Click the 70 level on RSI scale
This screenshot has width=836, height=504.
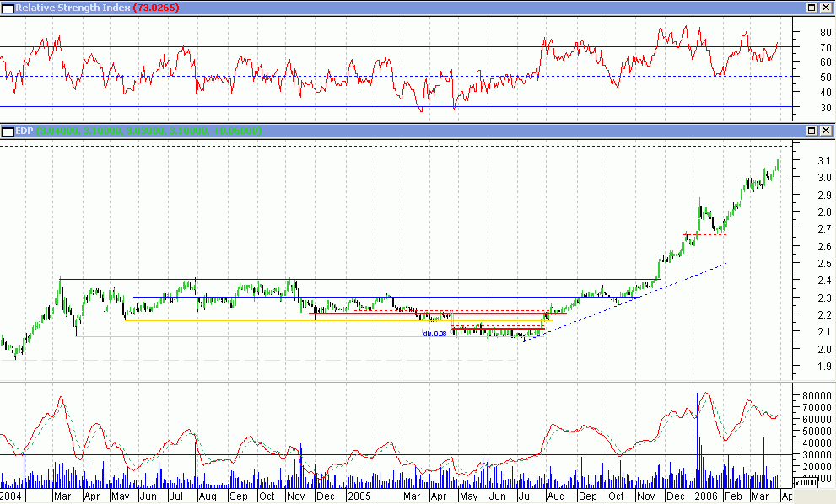pos(825,47)
